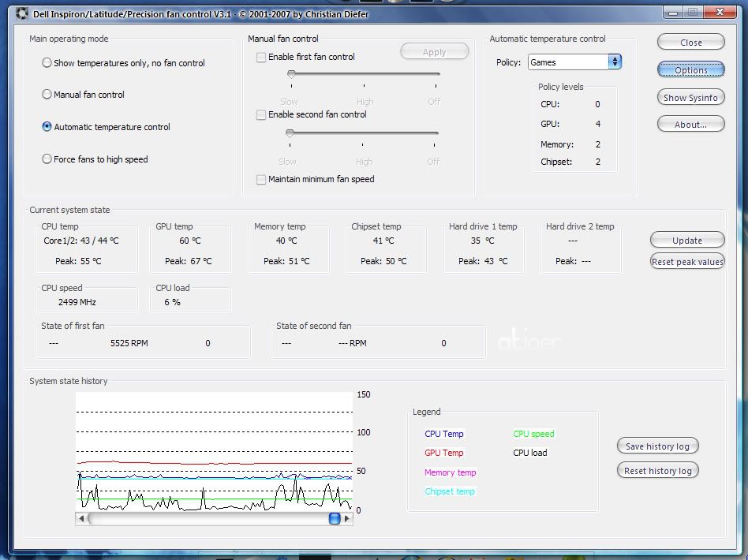The height and width of the screenshot is (560, 748).
Task: Open the Options dialog
Action: click(690, 70)
